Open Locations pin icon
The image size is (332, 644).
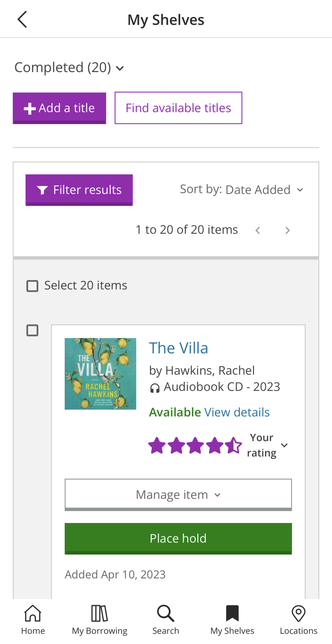coord(298,613)
